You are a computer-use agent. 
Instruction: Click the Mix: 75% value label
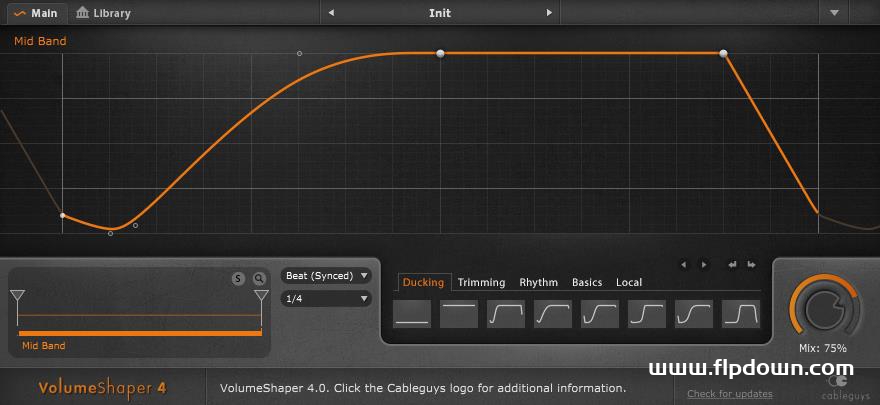click(823, 348)
